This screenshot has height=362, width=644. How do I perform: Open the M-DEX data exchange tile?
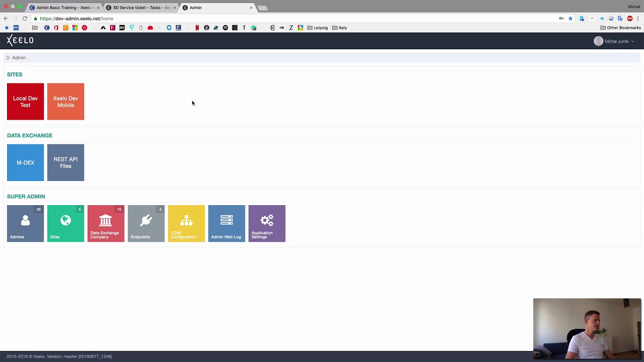pyautogui.click(x=25, y=162)
